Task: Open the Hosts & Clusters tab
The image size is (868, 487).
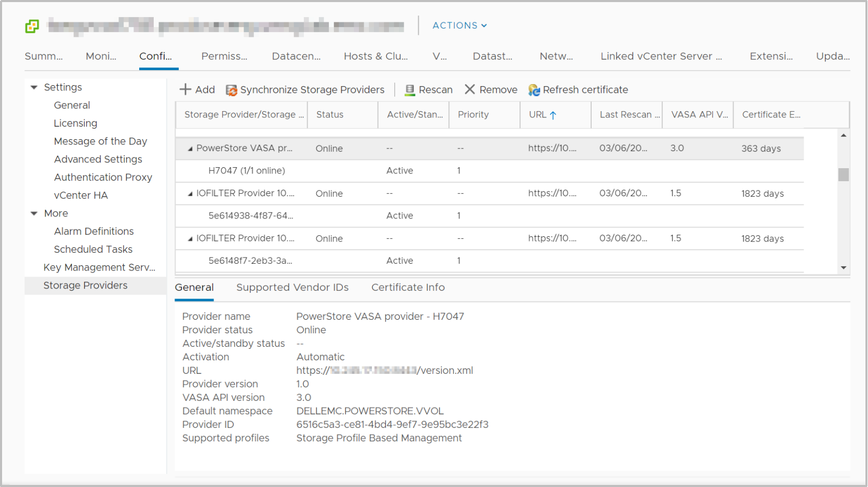Action: (x=376, y=56)
